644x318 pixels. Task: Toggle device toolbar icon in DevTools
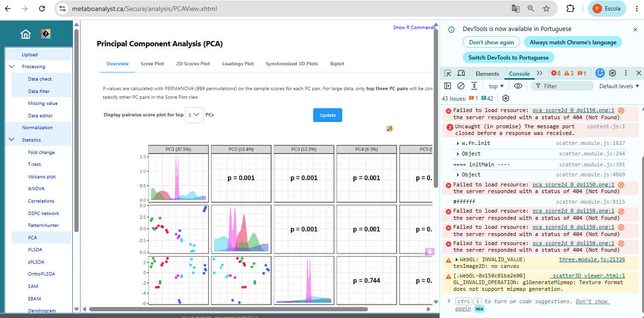point(461,73)
